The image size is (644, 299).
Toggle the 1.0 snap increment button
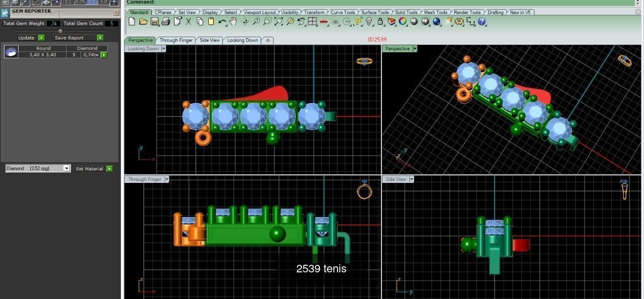click(104, 3)
